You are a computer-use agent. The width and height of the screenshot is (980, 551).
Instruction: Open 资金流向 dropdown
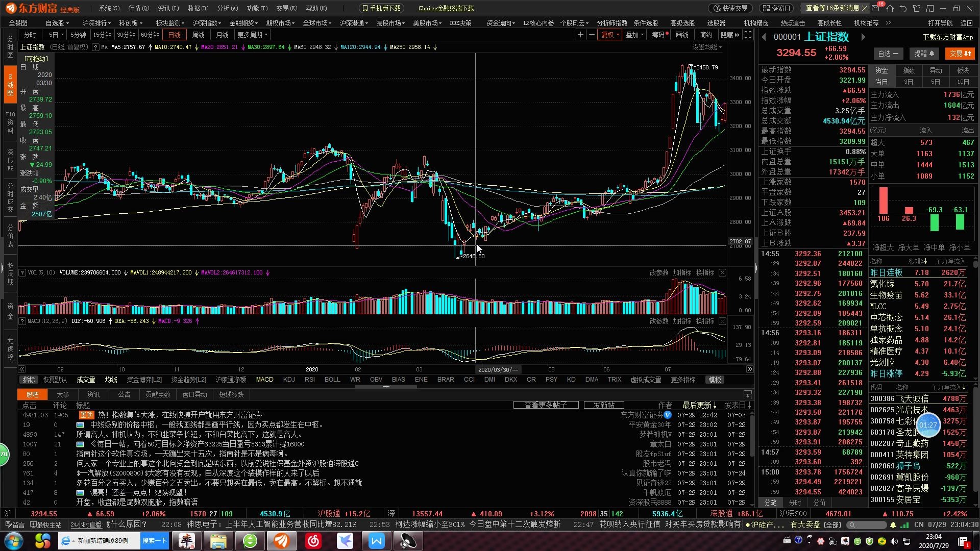point(500,23)
